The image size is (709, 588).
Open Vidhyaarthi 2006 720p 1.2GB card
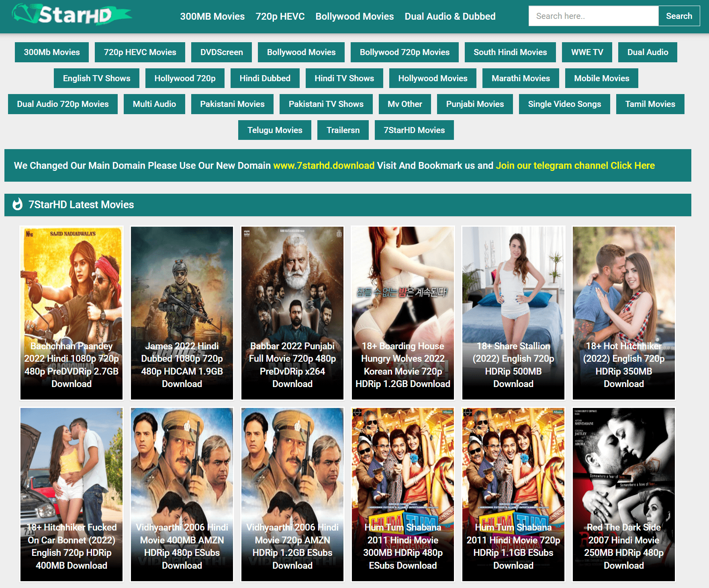292,495
